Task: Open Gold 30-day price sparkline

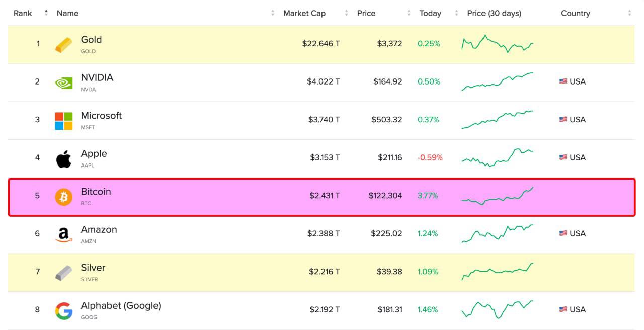Action: tap(497, 44)
